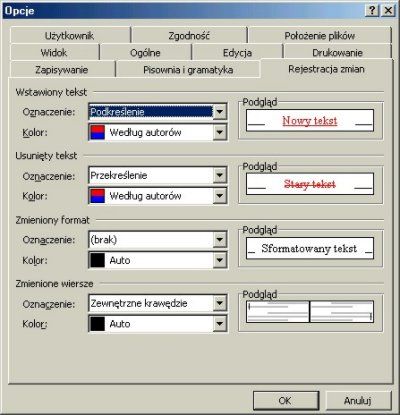Screen dimensions: 400x415
Task: Select the Widok tab
Action: tap(54, 52)
